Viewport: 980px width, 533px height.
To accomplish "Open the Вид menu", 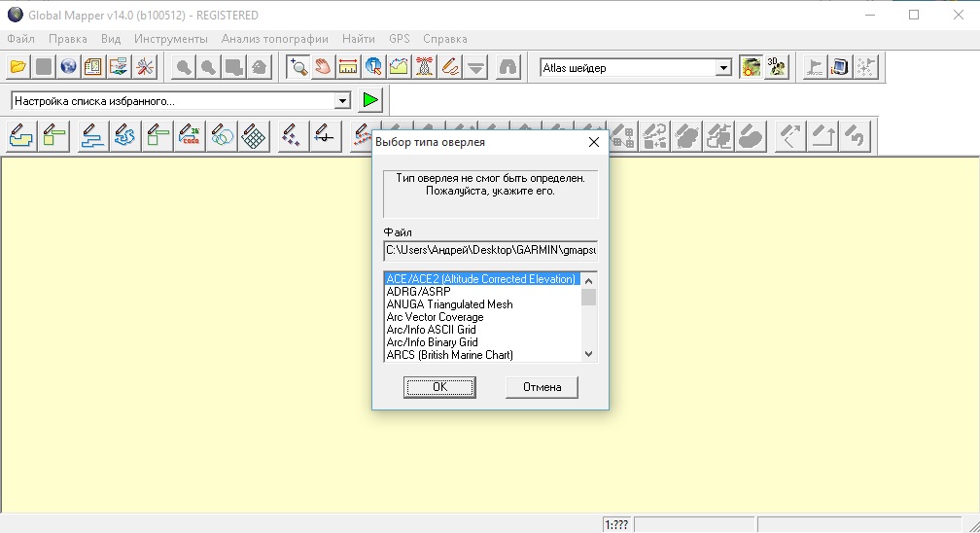I will coord(111,39).
